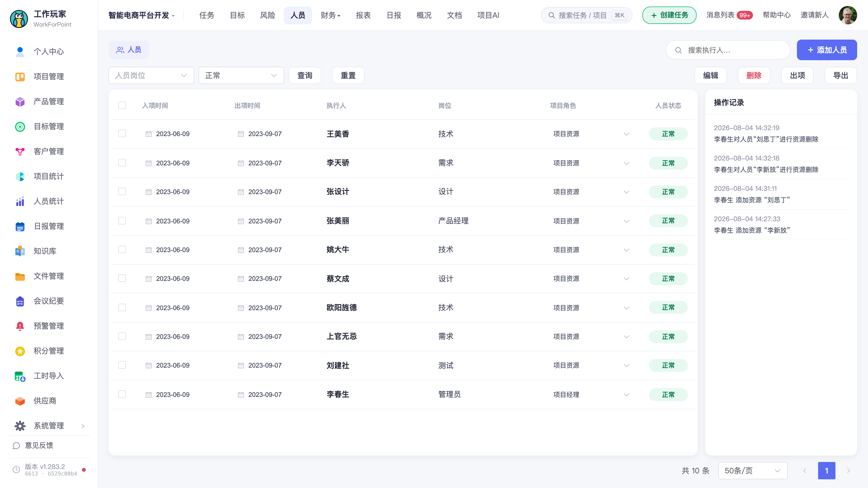Click 李春生 row 出项时间 calendar icon

(x=241, y=395)
